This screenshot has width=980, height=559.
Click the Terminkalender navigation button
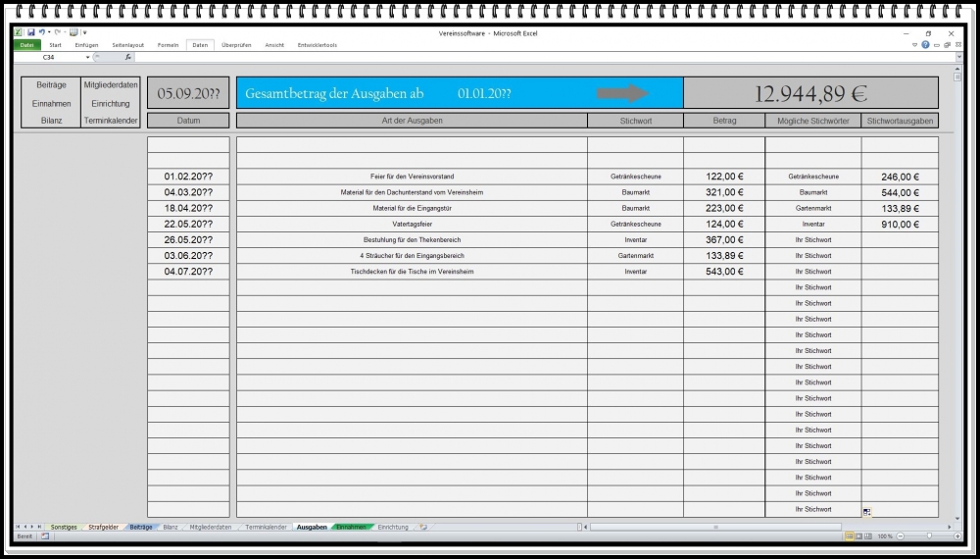point(111,121)
